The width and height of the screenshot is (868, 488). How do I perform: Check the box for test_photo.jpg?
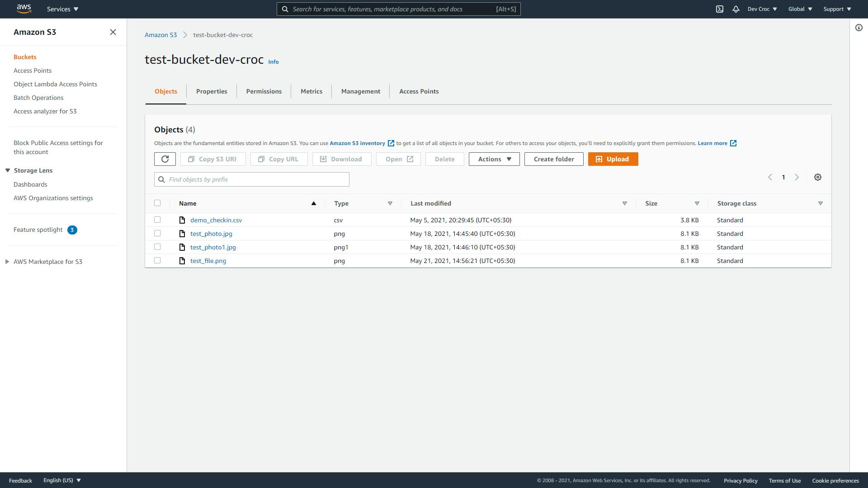(x=157, y=233)
